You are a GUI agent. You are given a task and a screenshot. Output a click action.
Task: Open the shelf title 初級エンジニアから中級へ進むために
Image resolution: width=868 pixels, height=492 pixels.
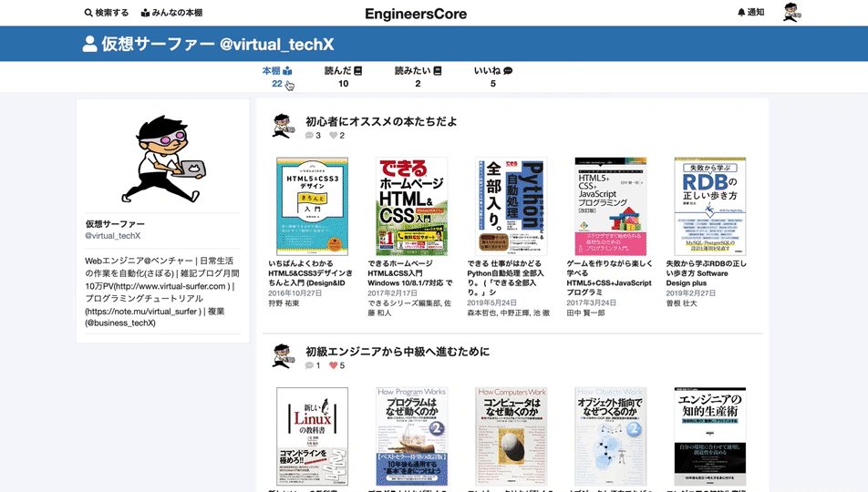[398, 352]
